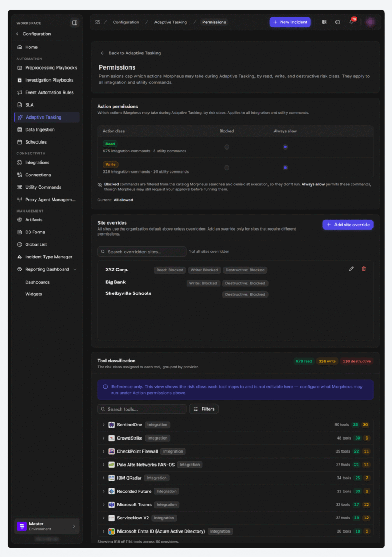Image resolution: width=392 pixels, height=557 pixels.
Task: Expand the CrowdStrike tool group
Action: 104,438
